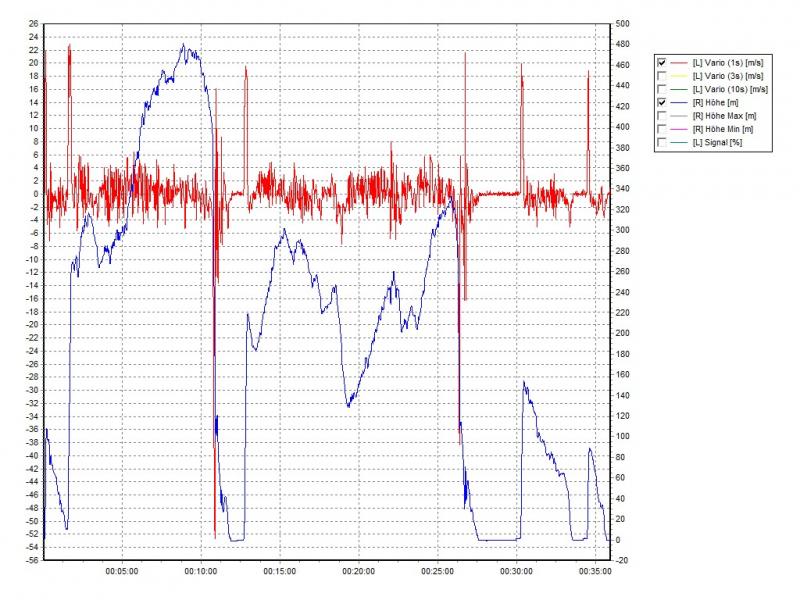
Task: Click the 26 value on left axis
Action: click(35, 23)
